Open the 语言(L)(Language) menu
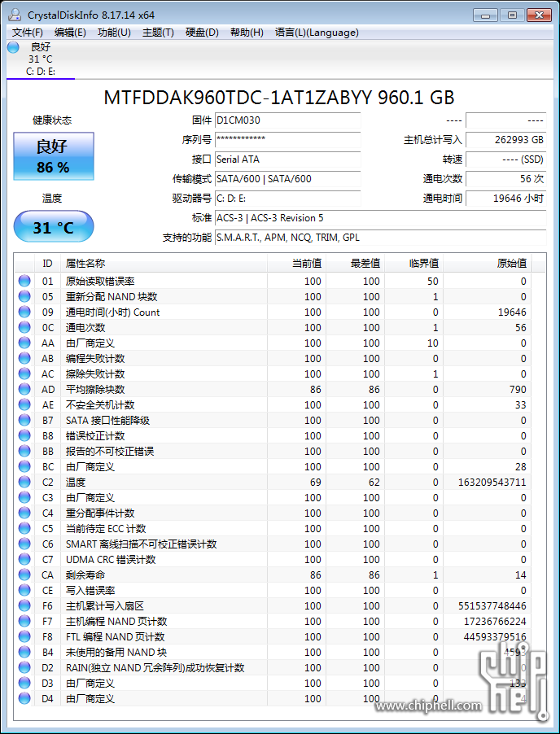This screenshot has height=734, width=560. pos(317,33)
